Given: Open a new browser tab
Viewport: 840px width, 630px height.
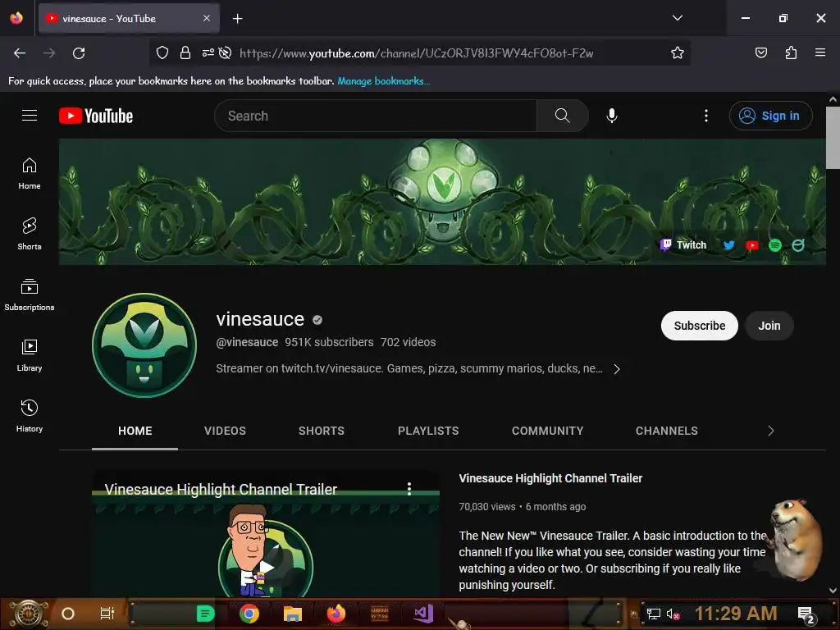Looking at the screenshot, I should point(237,19).
